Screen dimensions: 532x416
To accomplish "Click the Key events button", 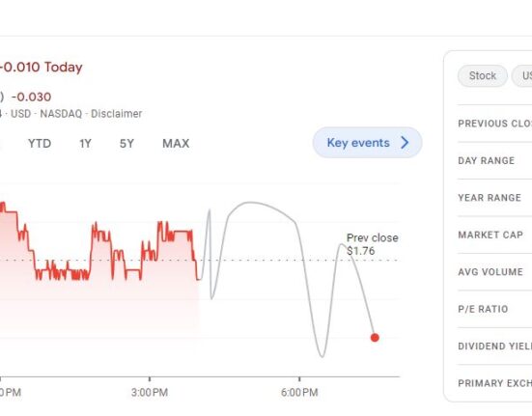I will point(367,143).
